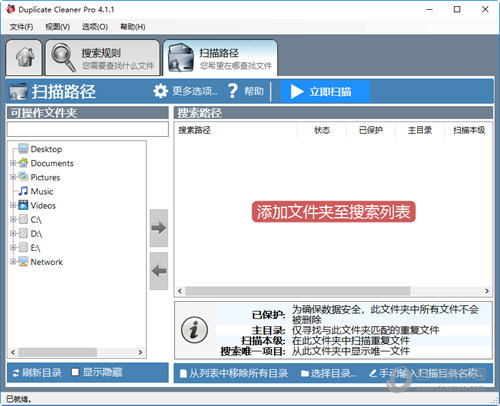Click the 添加文件夹至搜索列表 red label
500x406 pixels.
(x=334, y=212)
